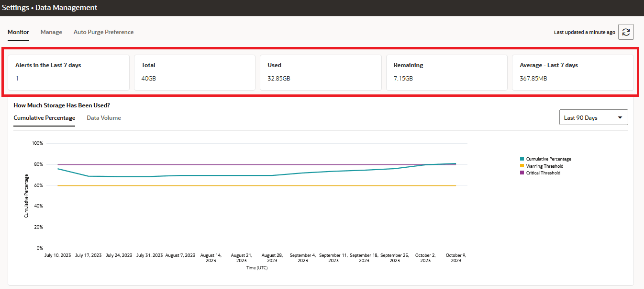Open the Auto Purge Preference tab
This screenshot has width=644, height=289.
click(103, 32)
